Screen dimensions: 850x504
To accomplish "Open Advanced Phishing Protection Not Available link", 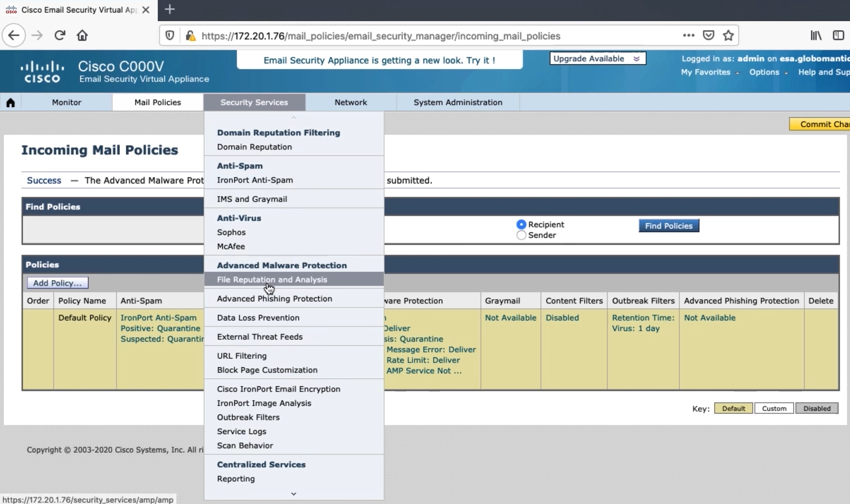I will pos(710,318).
